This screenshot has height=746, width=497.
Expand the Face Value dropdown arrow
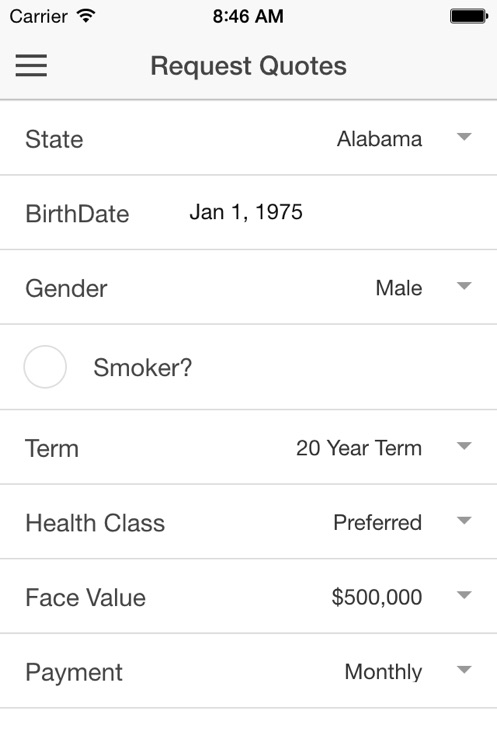tap(464, 595)
